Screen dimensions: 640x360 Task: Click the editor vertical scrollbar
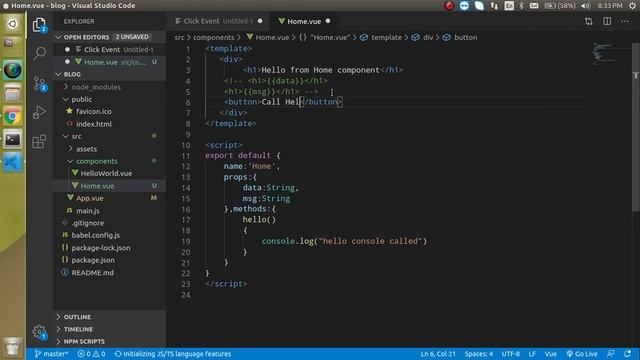tap(636, 127)
